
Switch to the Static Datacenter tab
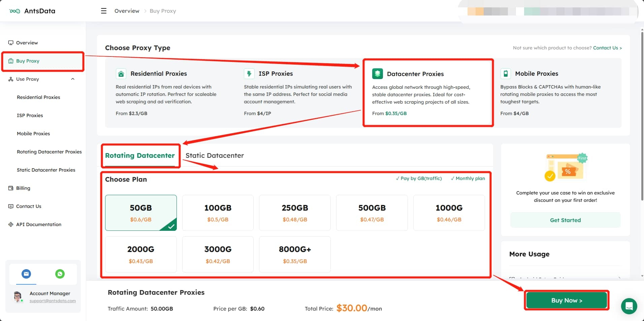click(x=215, y=155)
